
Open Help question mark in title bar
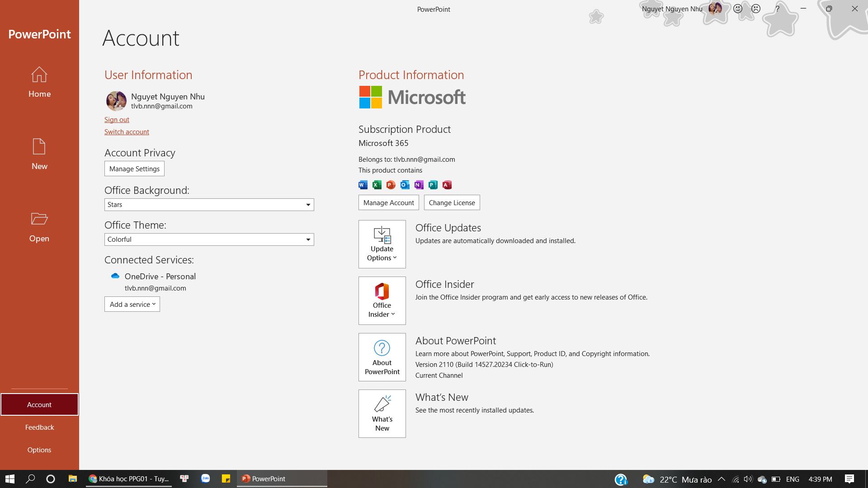[778, 9]
